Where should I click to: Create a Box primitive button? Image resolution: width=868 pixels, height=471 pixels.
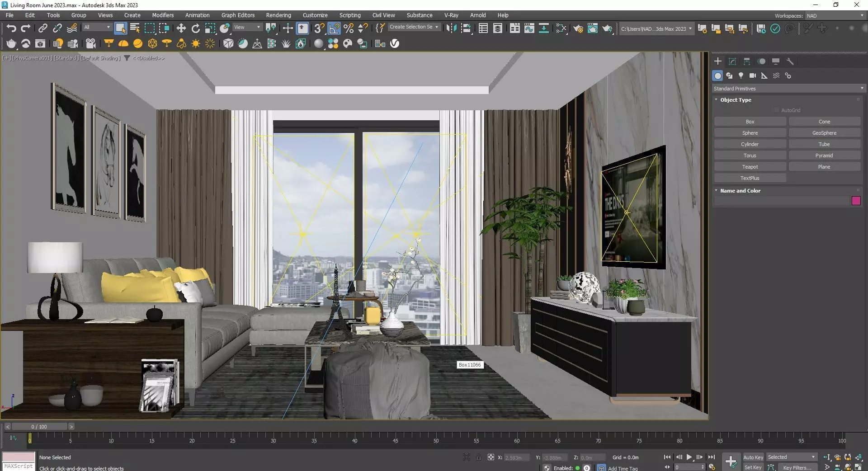click(750, 122)
